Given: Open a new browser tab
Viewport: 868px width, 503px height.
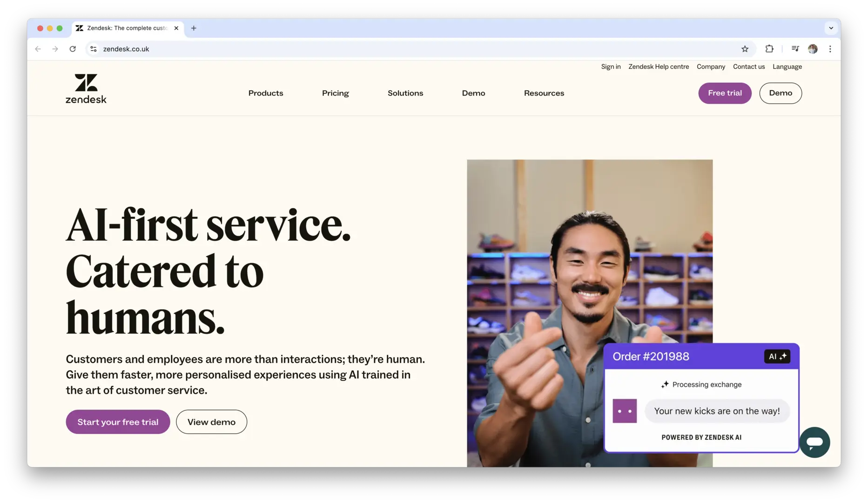Looking at the screenshot, I should coord(194,28).
